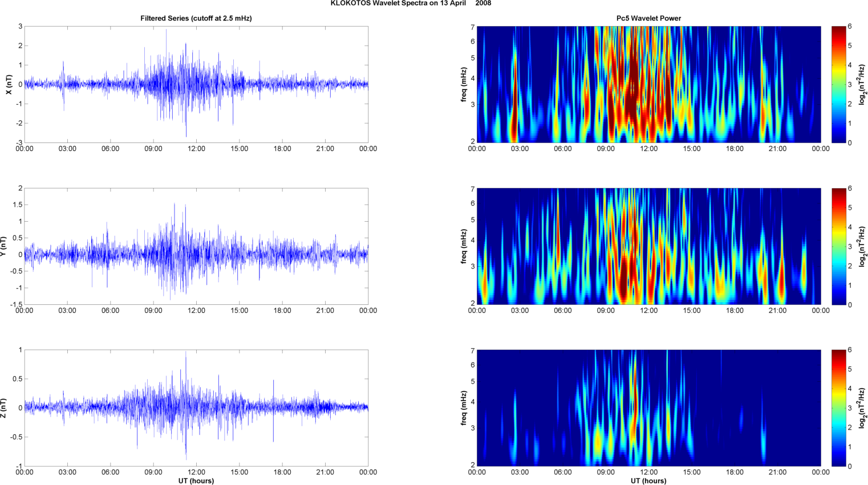
Task: Click the colorbar beside the top spectrogram
Action: [x=838, y=84]
